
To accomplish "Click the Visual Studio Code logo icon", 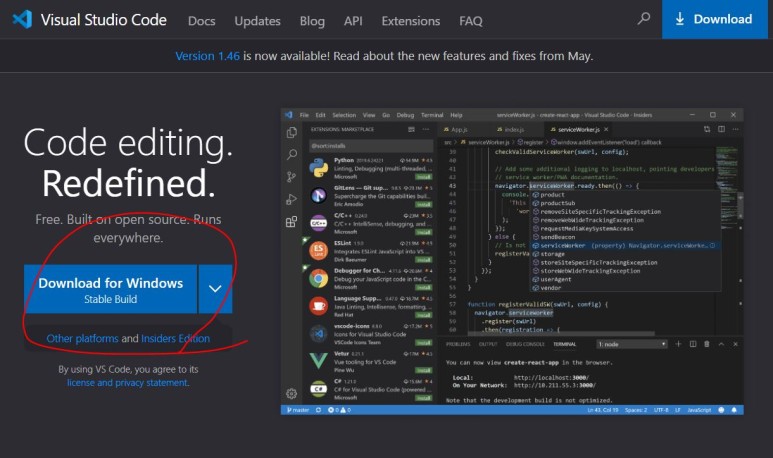I will [22, 19].
